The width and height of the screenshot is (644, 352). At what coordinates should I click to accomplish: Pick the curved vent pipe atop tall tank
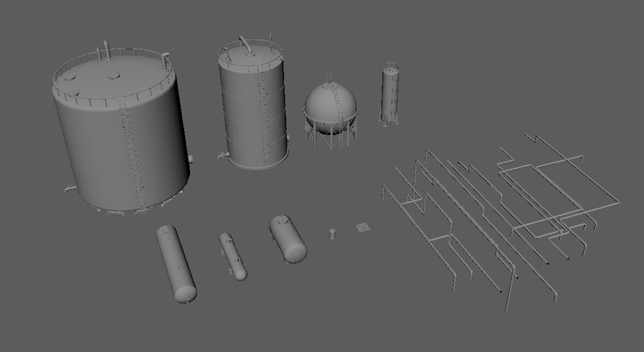246,46
